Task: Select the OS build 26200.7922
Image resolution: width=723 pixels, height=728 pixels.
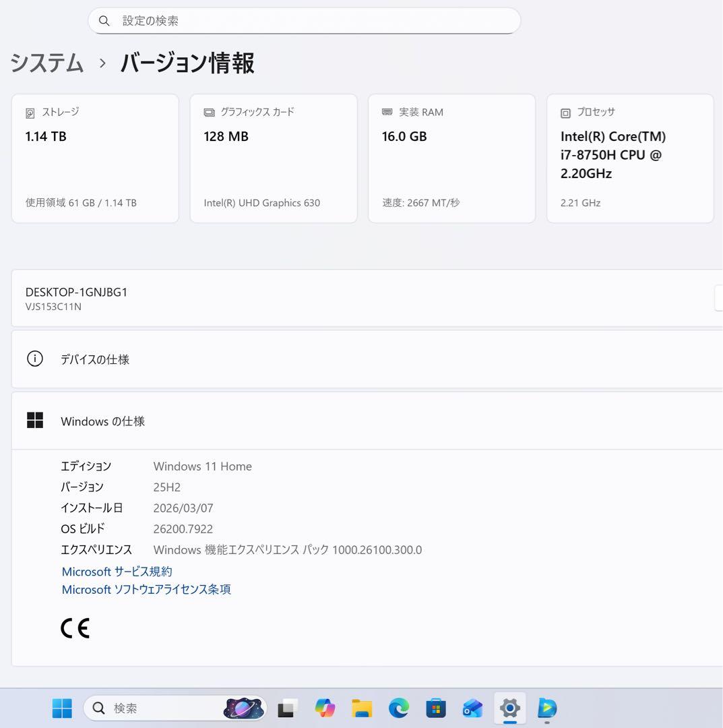Action: [x=183, y=529]
